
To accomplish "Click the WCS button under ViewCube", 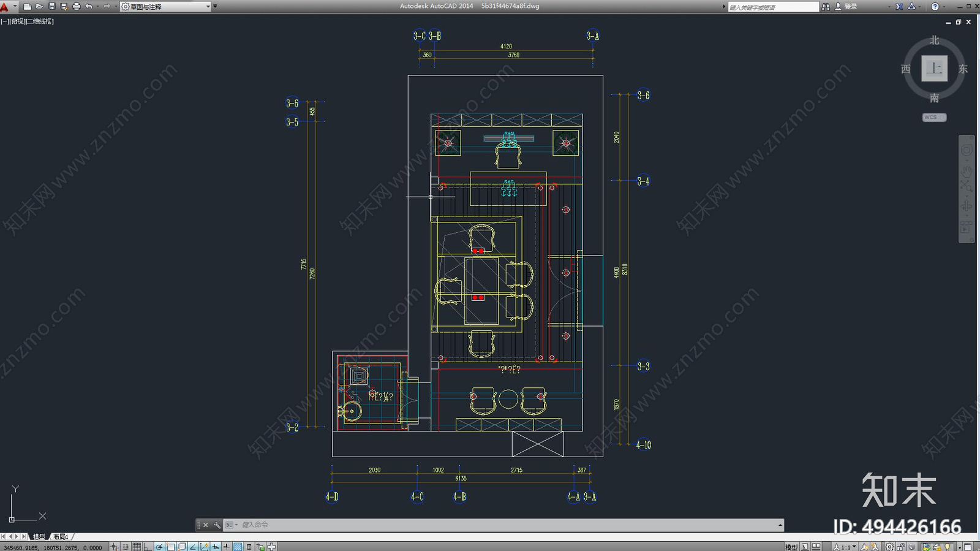I will click(934, 118).
